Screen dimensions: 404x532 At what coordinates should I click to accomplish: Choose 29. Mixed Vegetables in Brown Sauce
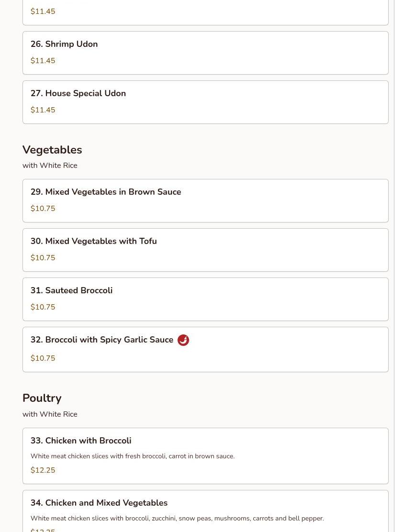pyautogui.click(x=205, y=201)
